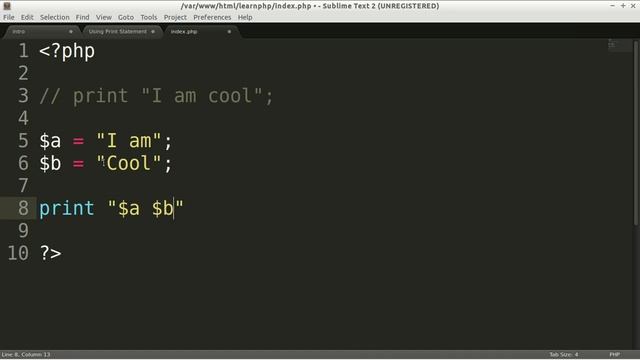Screen dimensions: 640x360
Task: Click the $b variable on line 6
Action: pos(50,164)
